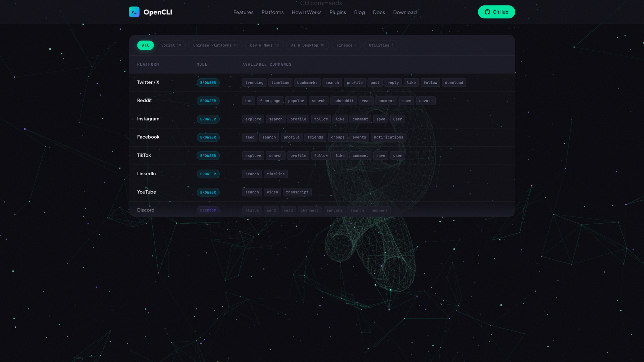Image resolution: width=644 pixels, height=362 pixels.
Task: Click the upvote command tag
Action: point(426,101)
